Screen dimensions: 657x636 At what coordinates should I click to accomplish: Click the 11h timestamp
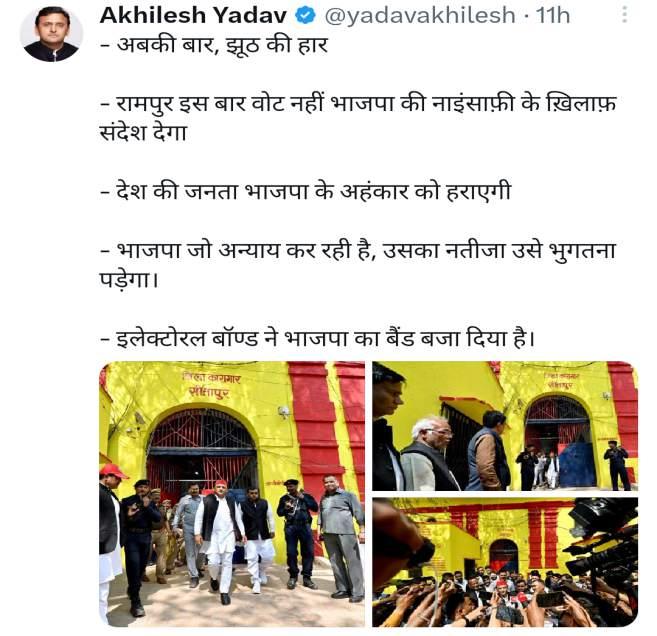point(553,16)
